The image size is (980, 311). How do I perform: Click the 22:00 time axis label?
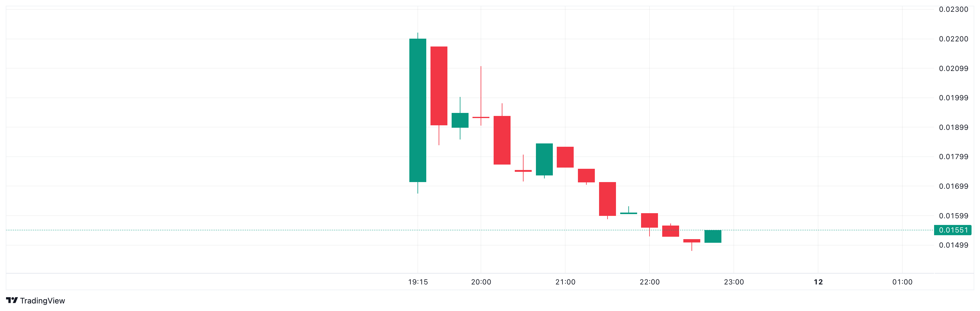(x=650, y=282)
